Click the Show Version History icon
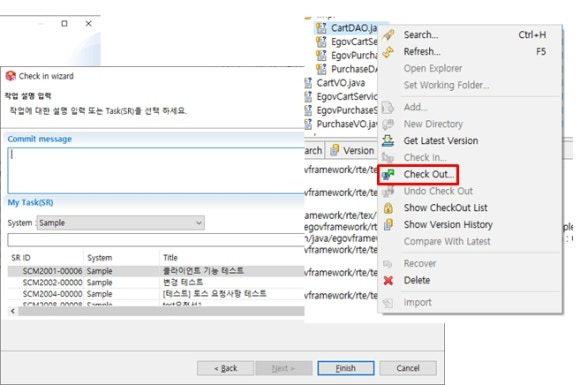The image size is (580, 385). tap(388, 224)
